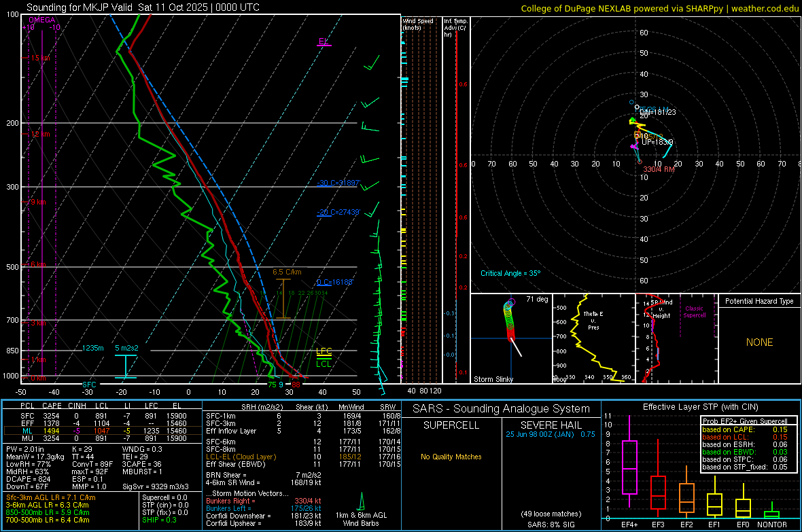Click the blue 'Bunkers Left =' row
802x532 pixels.
(x=264, y=508)
